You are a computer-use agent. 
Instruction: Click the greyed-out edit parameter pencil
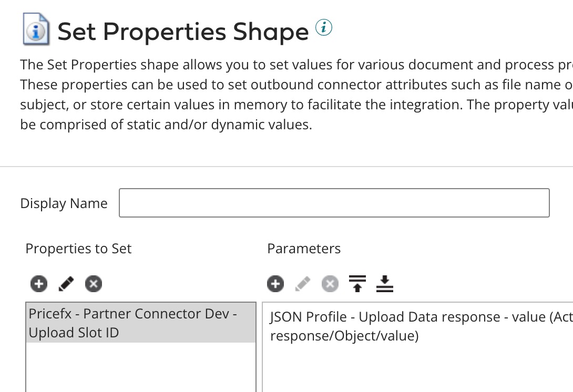click(x=302, y=284)
